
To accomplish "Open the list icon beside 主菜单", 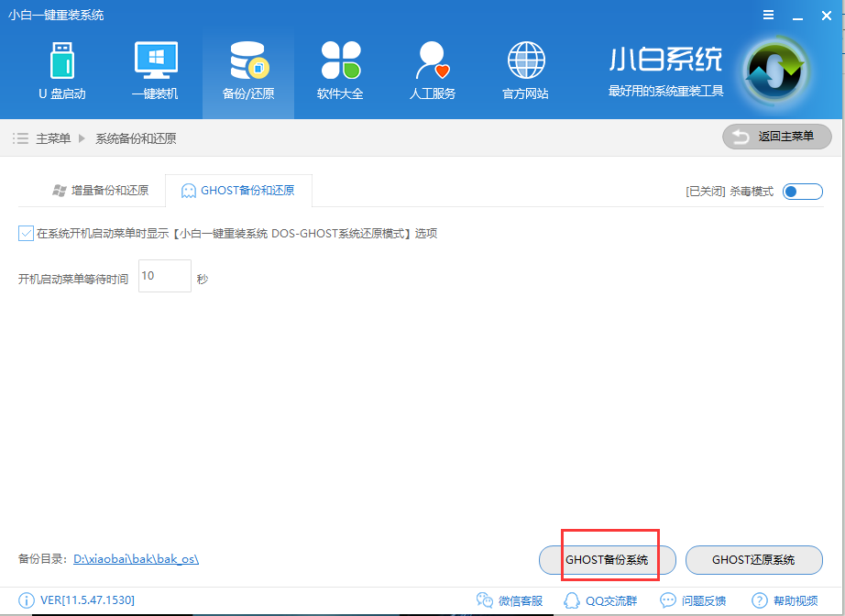I will (20, 137).
